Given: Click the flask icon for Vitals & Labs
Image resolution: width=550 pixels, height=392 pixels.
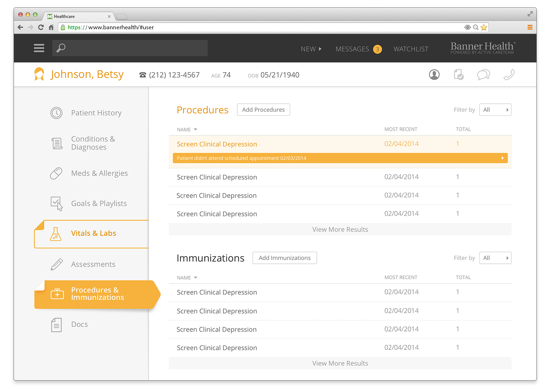Looking at the screenshot, I should coord(55,234).
